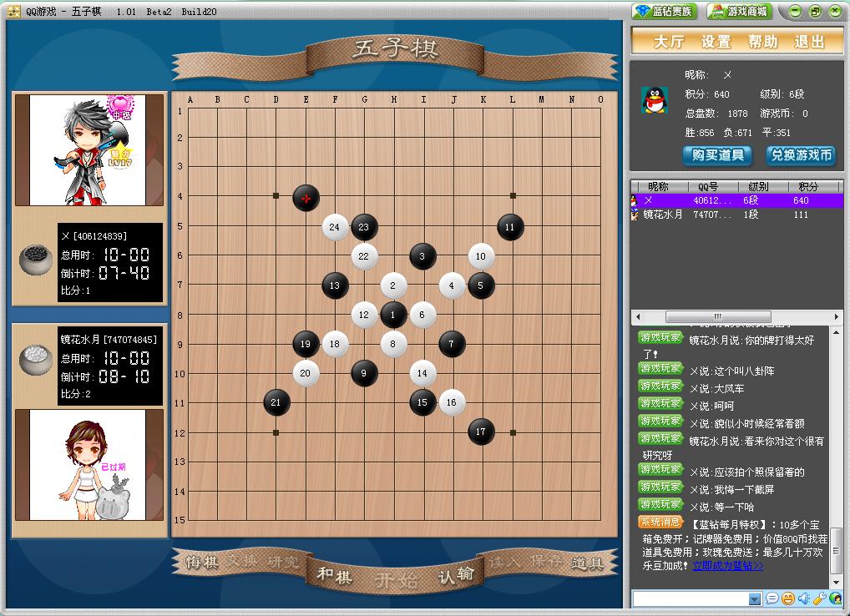Click the 交换 swap button
The height and width of the screenshot is (616, 850).
tap(242, 559)
